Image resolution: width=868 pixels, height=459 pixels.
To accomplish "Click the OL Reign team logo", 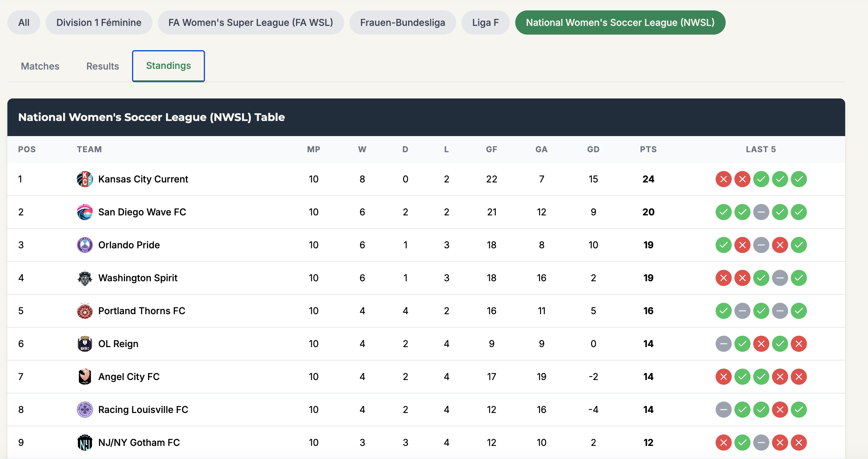I will pyautogui.click(x=85, y=344).
